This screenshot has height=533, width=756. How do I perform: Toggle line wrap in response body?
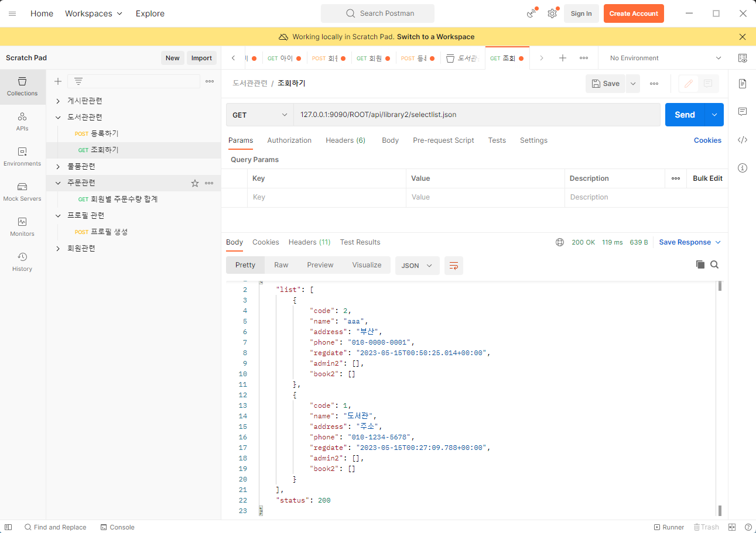454,266
